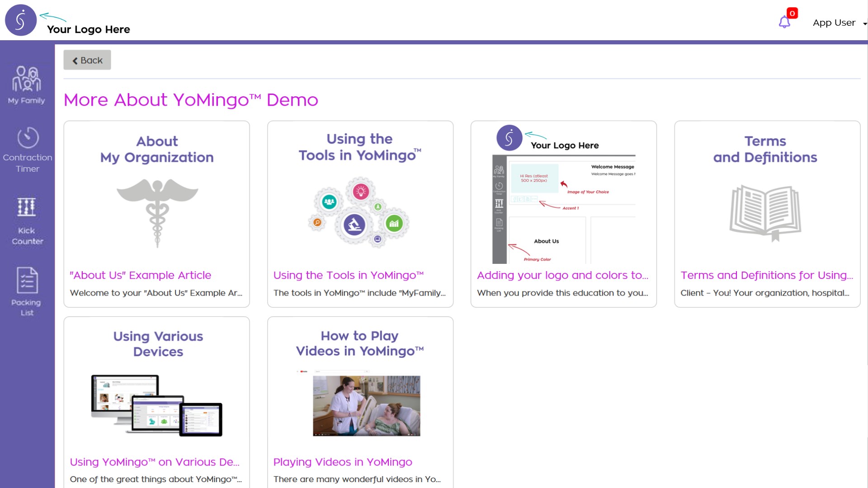Click the purple logo in header
The image size is (868, 488).
pyautogui.click(x=21, y=20)
